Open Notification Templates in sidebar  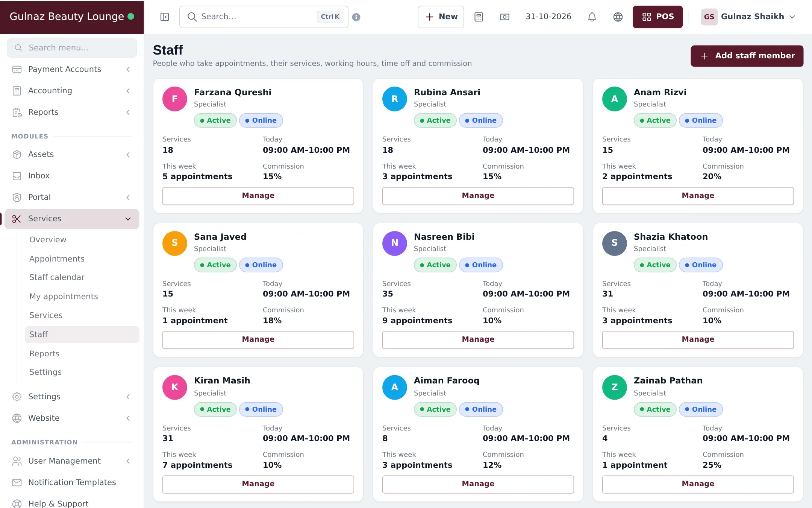[72, 482]
